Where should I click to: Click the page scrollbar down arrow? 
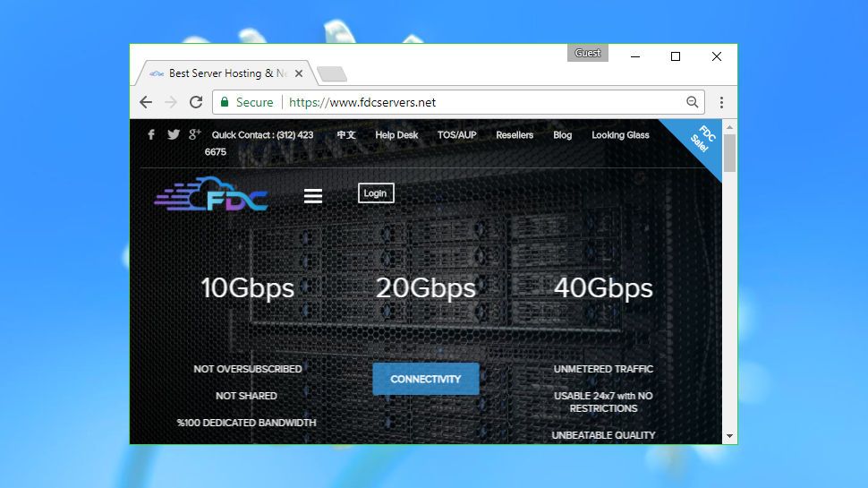729,436
